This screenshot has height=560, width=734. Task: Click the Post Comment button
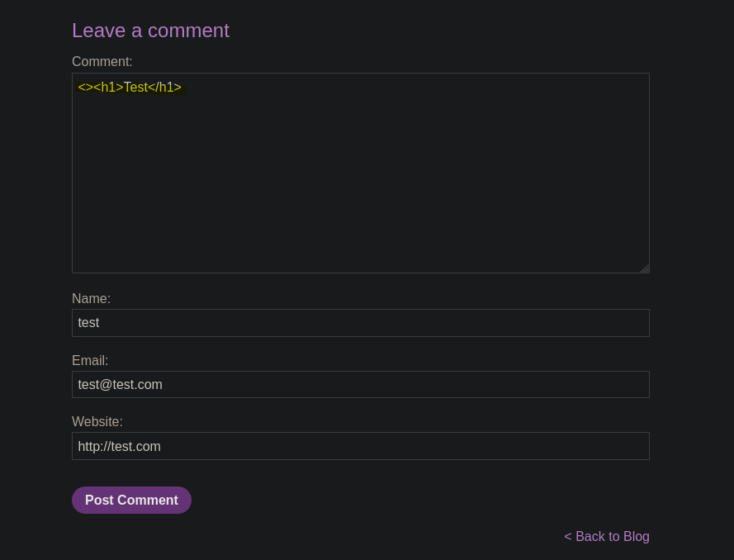131,500
